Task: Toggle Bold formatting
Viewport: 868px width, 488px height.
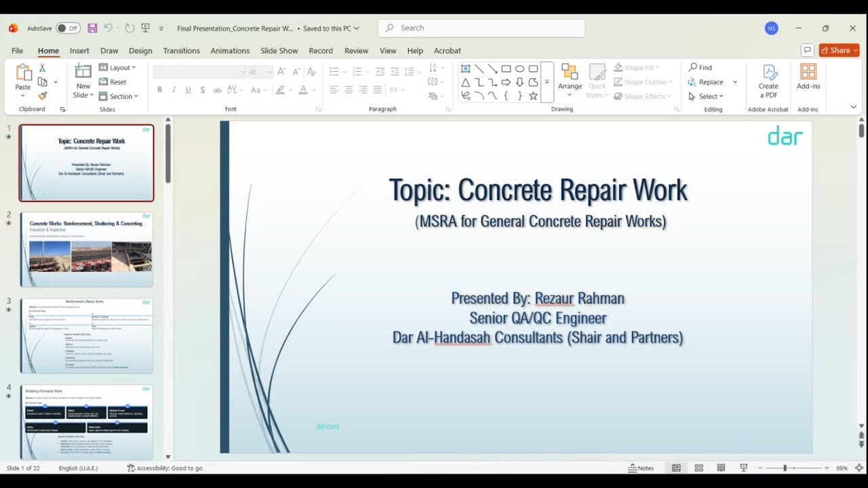Action: click(x=159, y=89)
